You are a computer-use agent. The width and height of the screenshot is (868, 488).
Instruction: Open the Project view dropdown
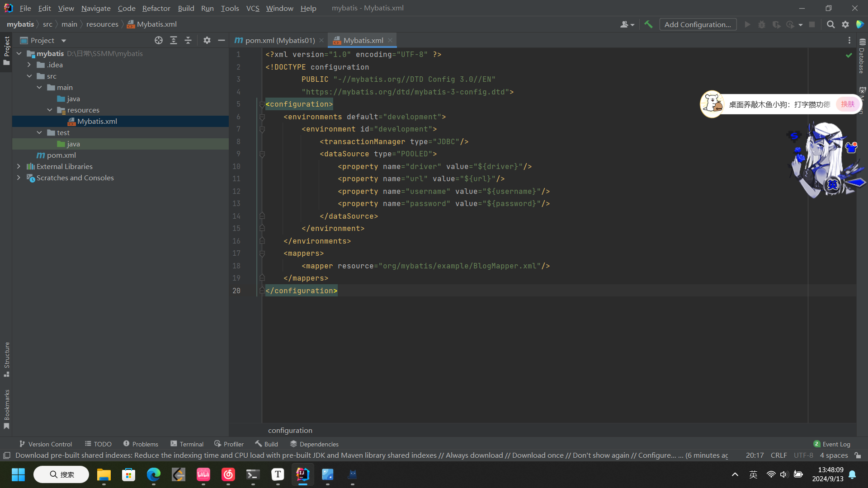[64, 41]
